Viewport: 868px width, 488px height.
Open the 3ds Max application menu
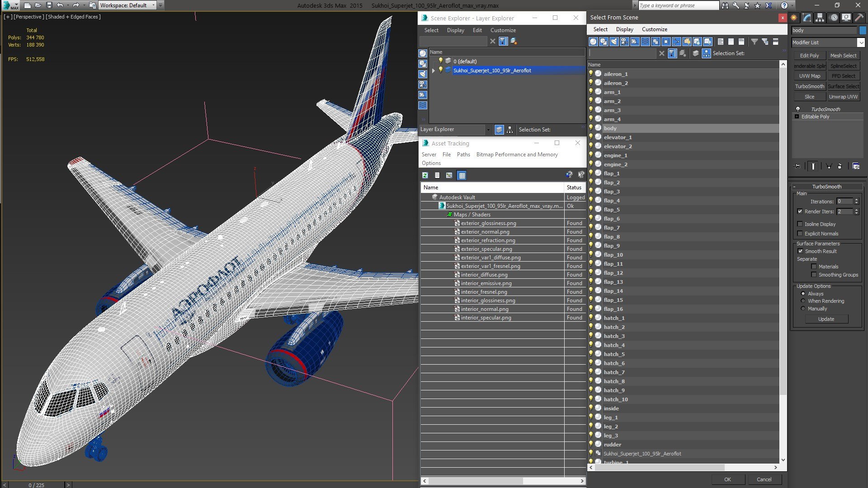tap(11, 5)
